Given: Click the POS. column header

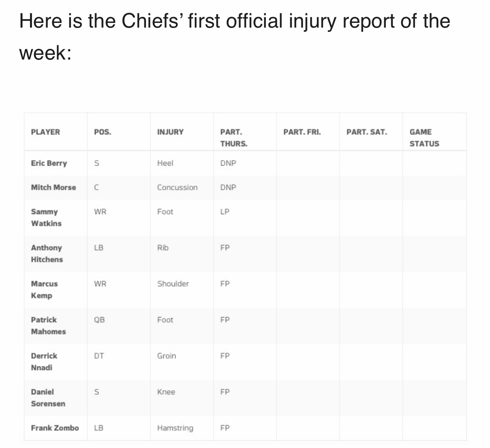Looking at the screenshot, I should tap(103, 132).
